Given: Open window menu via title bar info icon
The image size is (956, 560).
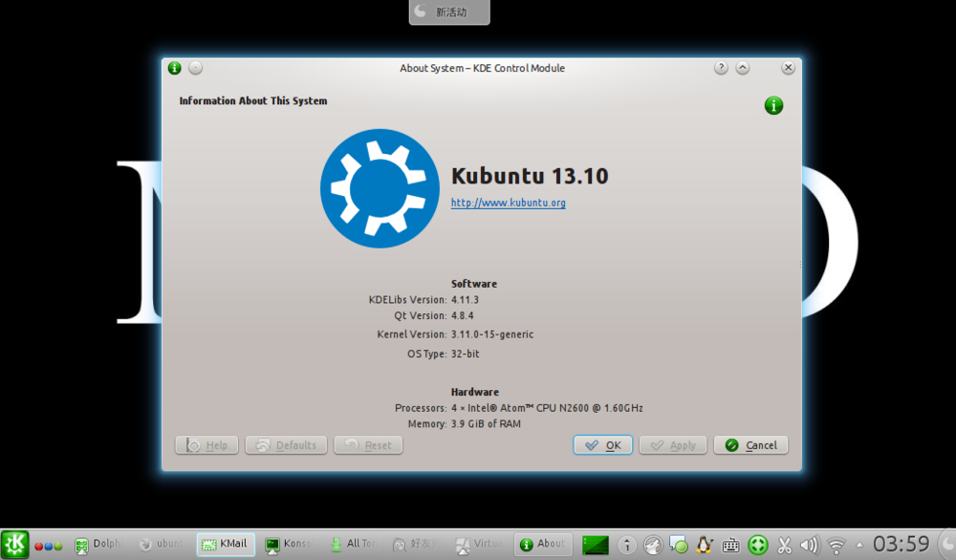Looking at the screenshot, I should tap(174, 68).
